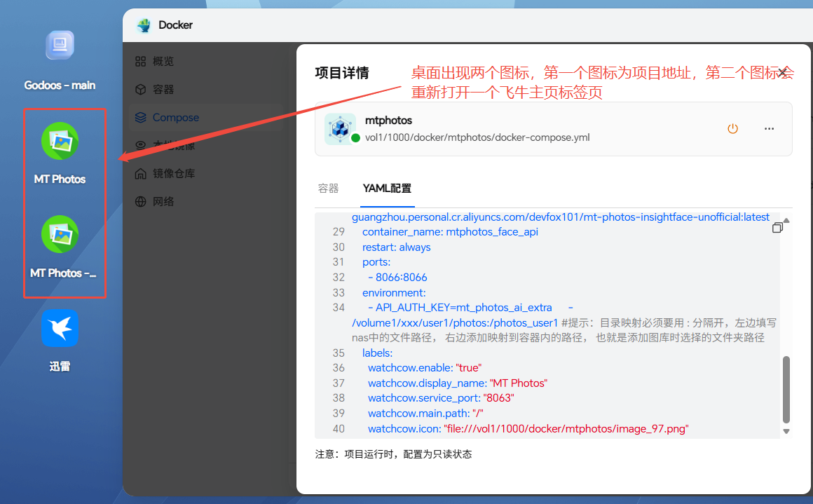
Task: Open the 镜像仓库 sidebar item
Action: [205, 173]
